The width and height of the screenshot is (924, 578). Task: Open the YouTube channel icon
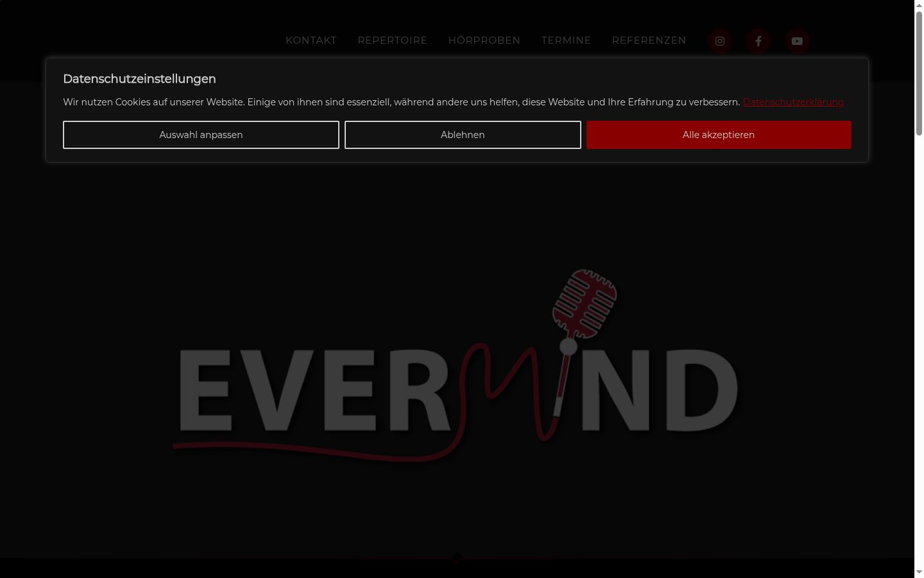point(797,41)
